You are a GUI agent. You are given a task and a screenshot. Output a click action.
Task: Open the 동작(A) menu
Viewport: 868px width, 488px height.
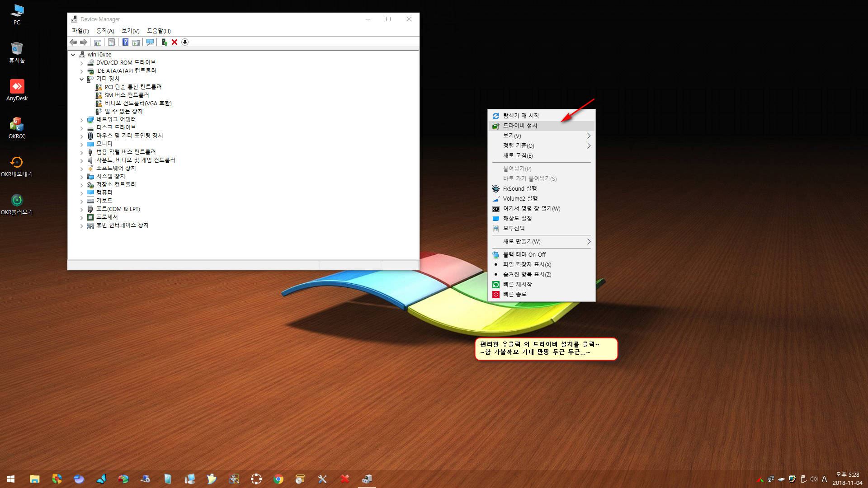pyautogui.click(x=105, y=31)
